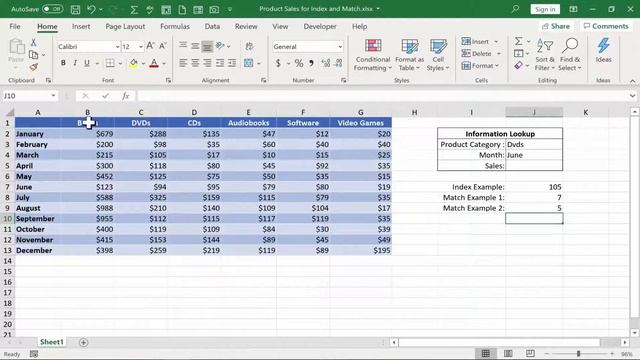
Task: Click the Clear eraser icon
Action: (518, 65)
